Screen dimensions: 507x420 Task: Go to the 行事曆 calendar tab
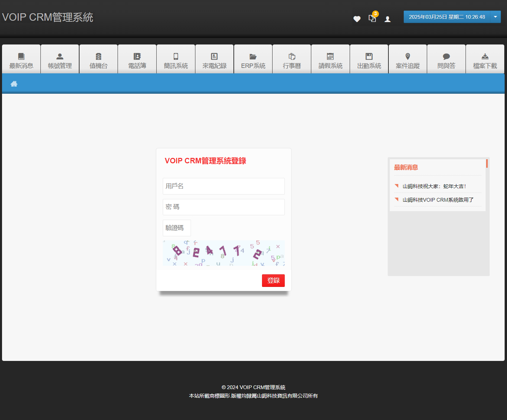[x=292, y=60]
